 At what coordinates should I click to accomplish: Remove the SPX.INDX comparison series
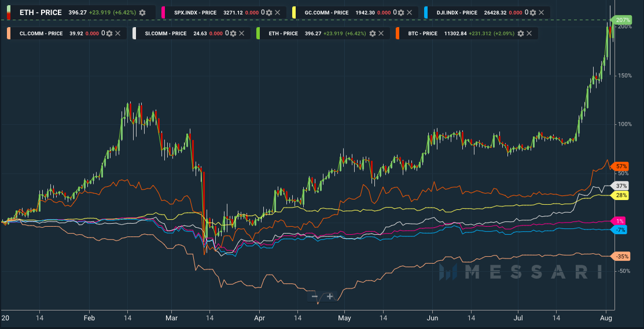[278, 12]
